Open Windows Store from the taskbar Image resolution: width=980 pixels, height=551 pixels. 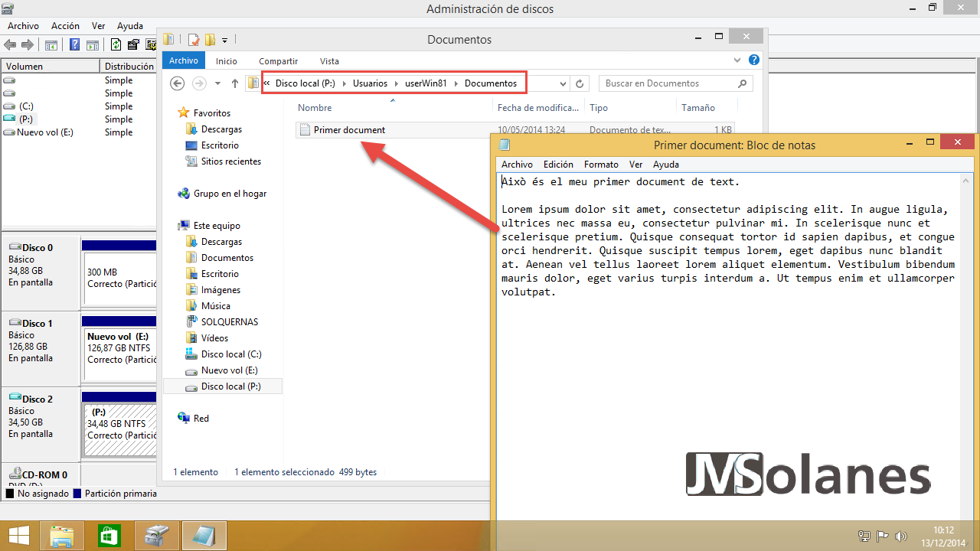coord(109,535)
